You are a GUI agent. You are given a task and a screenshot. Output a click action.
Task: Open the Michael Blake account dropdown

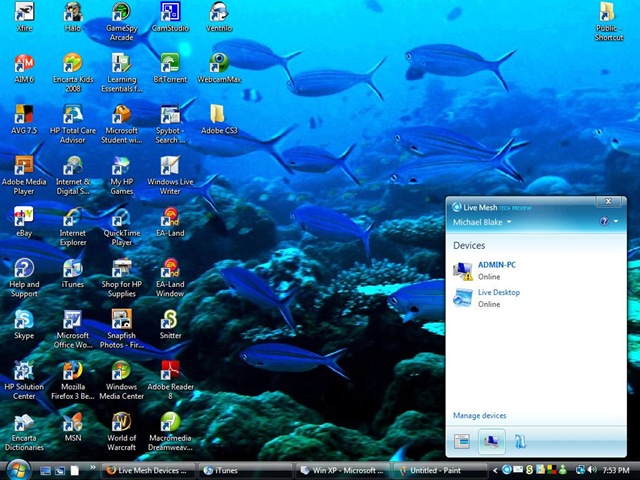(x=482, y=222)
